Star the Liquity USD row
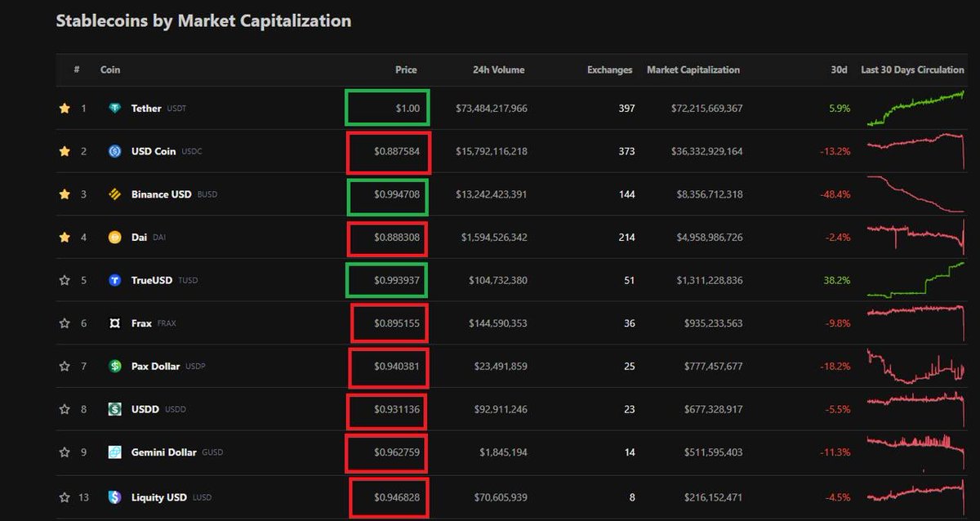The image size is (980, 521). click(65, 497)
